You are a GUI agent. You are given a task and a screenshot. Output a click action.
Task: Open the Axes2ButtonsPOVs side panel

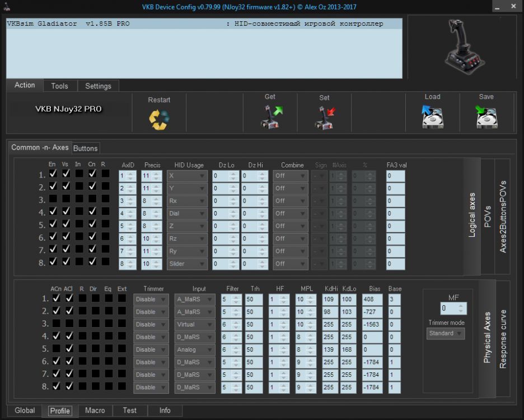503,216
